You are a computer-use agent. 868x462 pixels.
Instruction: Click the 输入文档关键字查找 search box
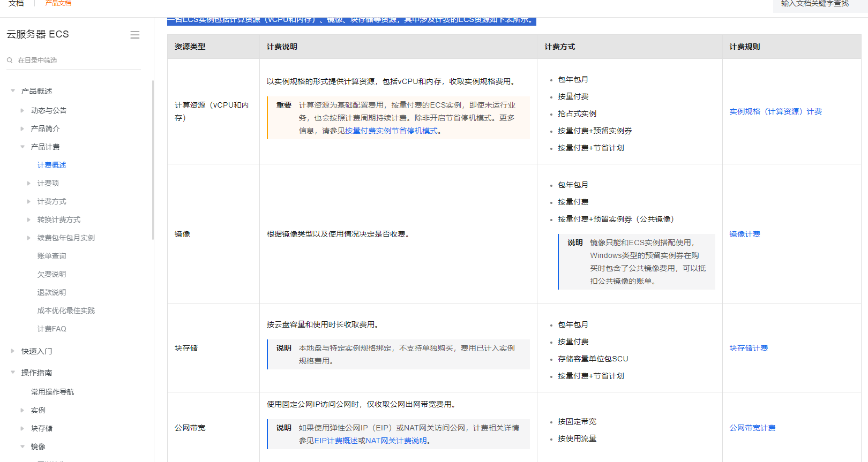820,4
